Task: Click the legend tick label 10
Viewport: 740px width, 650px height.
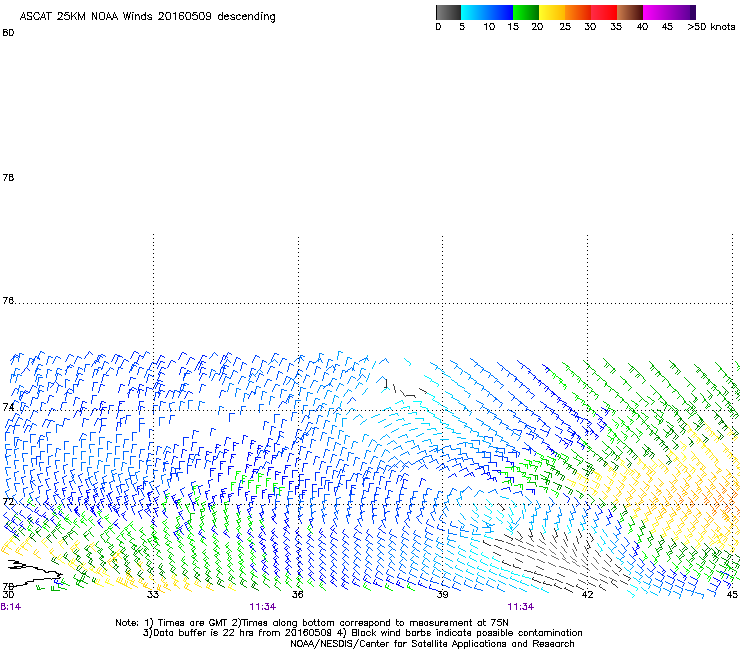Action: click(x=489, y=27)
